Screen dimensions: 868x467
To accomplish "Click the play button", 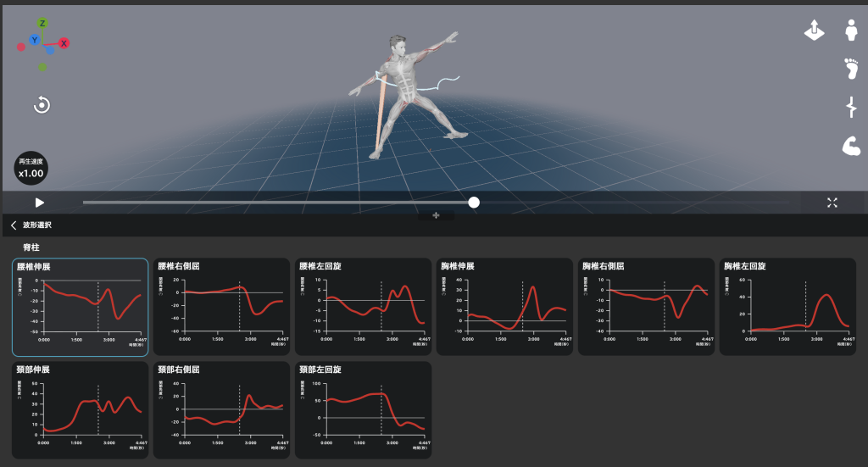I will point(39,203).
